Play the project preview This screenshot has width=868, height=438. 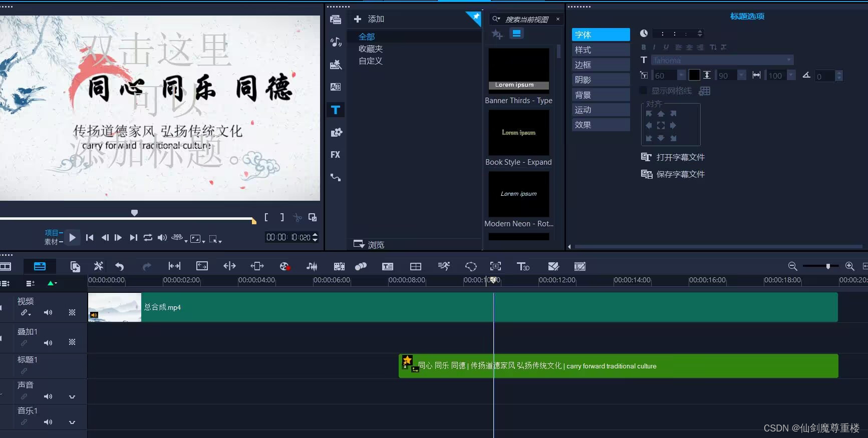point(73,237)
